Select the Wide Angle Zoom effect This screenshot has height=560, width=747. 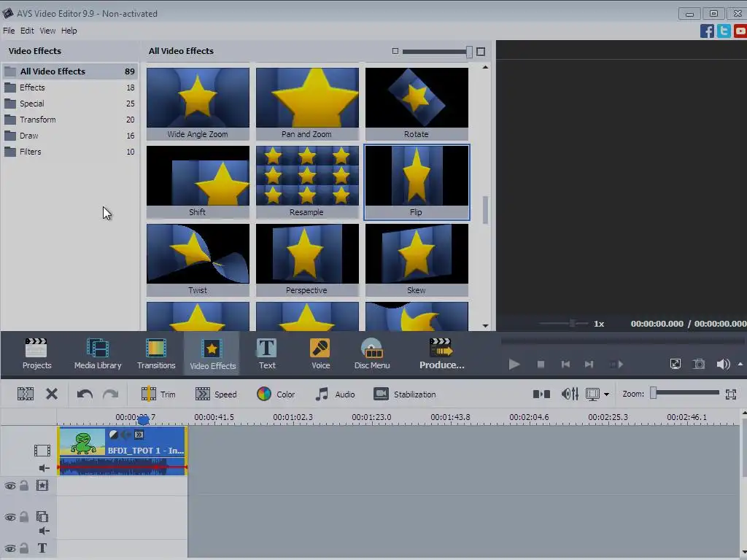pyautogui.click(x=198, y=104)
